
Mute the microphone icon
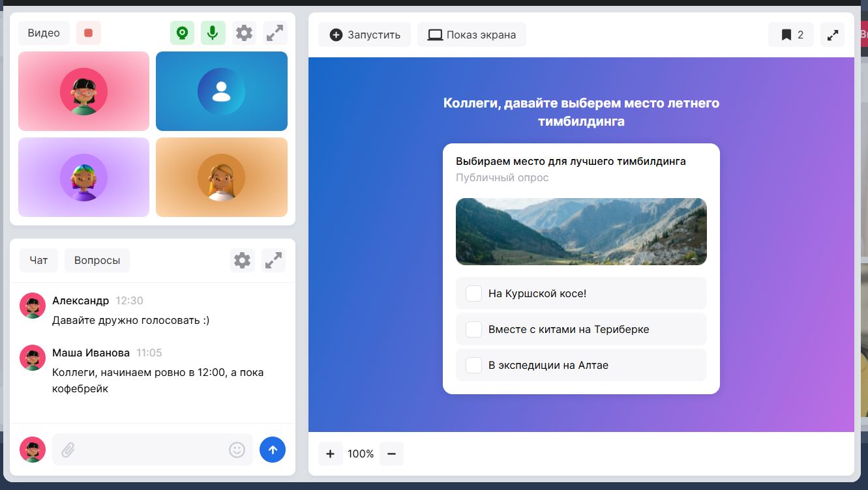pyautogui.click(x=213, y=33)
